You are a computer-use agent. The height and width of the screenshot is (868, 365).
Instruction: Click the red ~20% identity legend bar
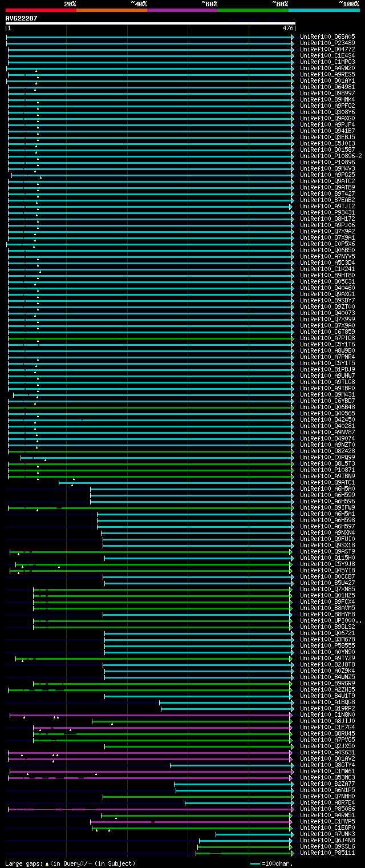40,10
